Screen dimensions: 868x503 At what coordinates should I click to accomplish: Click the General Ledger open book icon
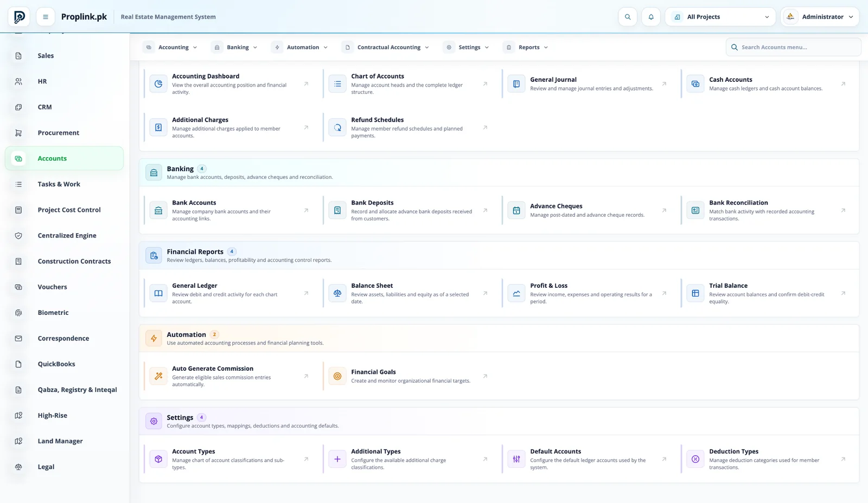click(158, 293)
